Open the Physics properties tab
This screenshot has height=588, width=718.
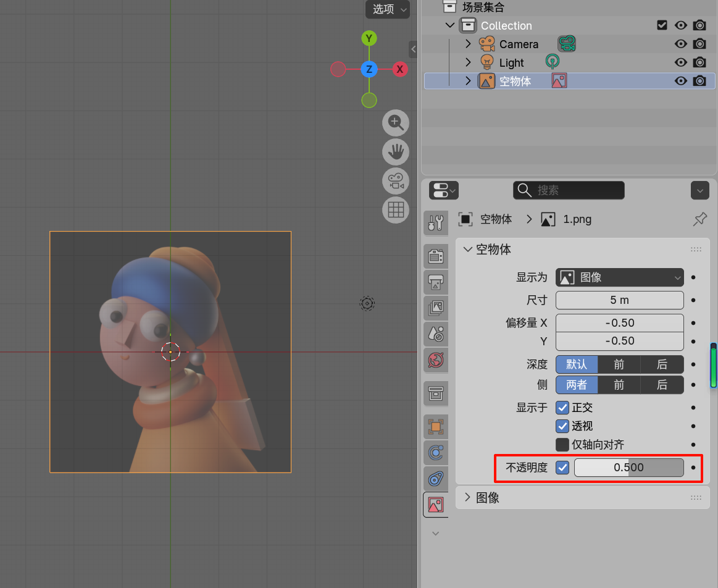[436, 453]
